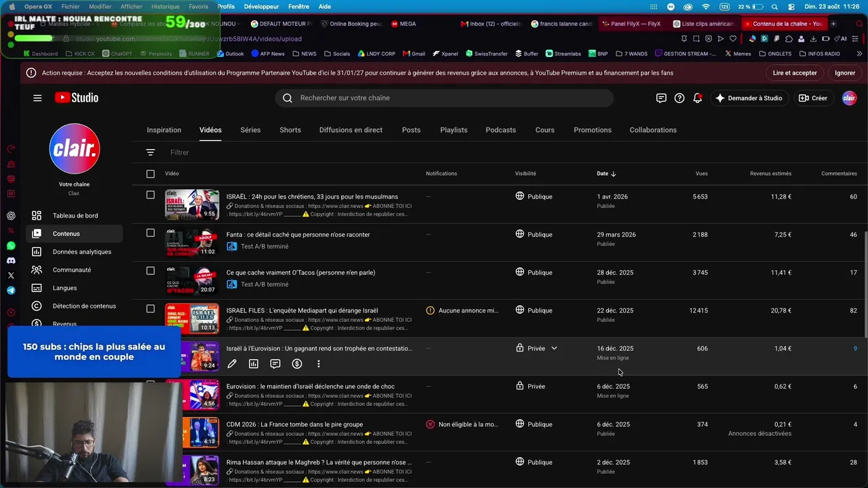Viewport: 868px width, 488px height.
Task: Click the Données analytiques sidebar icon
Action: click(x=37, y=251)
